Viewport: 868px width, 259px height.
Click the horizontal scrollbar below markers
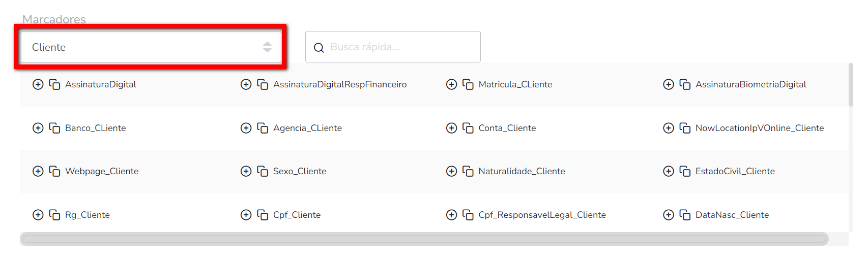tap(424, 239)
